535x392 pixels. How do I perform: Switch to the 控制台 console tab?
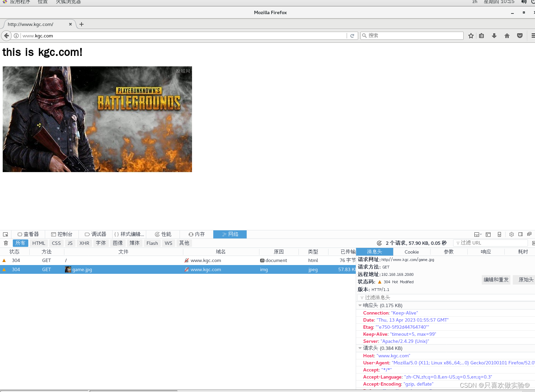point(62,234)
